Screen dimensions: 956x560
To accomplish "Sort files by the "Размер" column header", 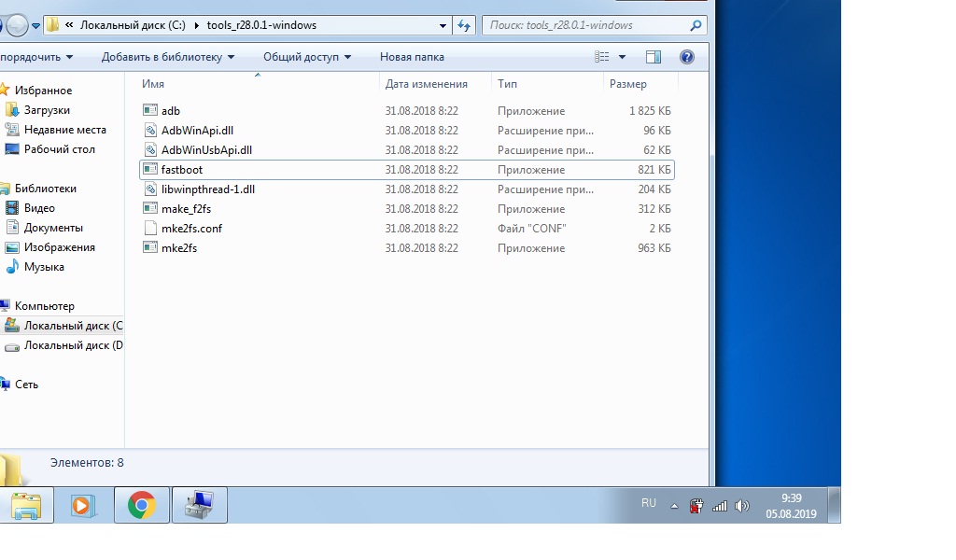I will tap(628, 84).
